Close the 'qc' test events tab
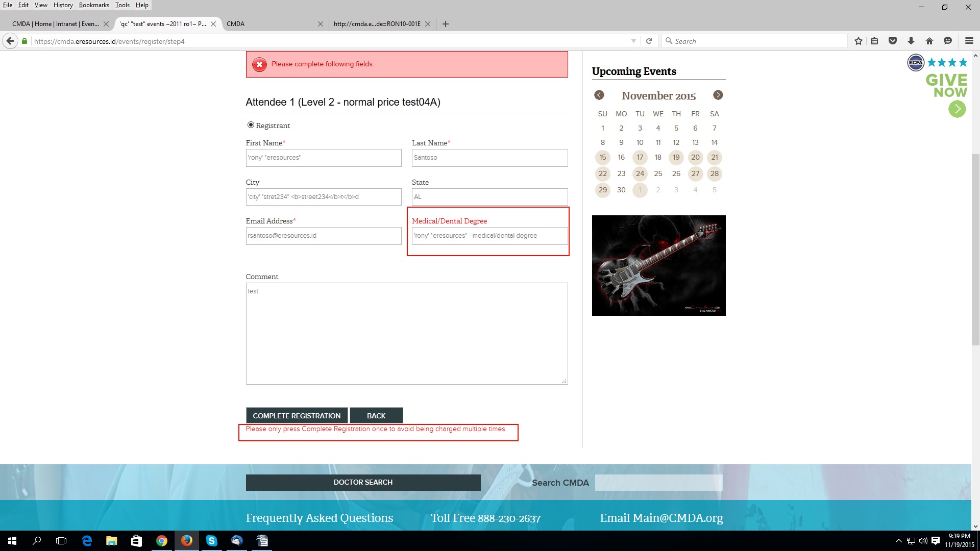 tap(213, 24)
